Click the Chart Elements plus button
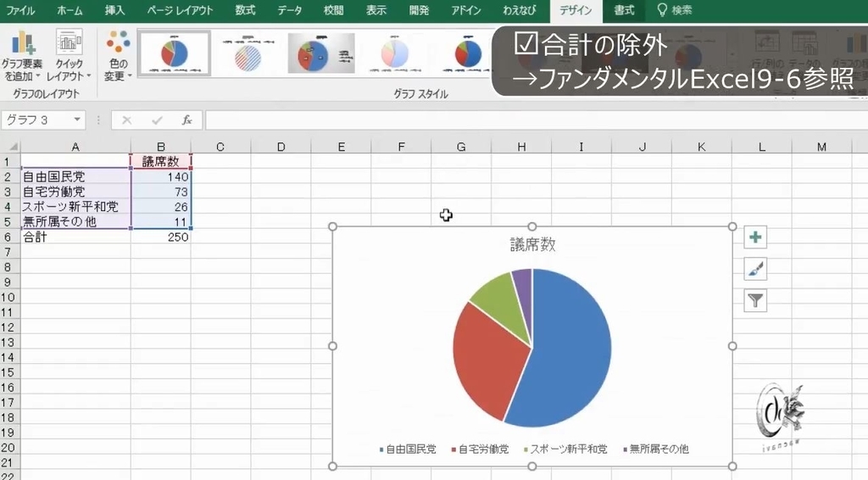This screenshot has width=868, height=480. tap(755, 237)
